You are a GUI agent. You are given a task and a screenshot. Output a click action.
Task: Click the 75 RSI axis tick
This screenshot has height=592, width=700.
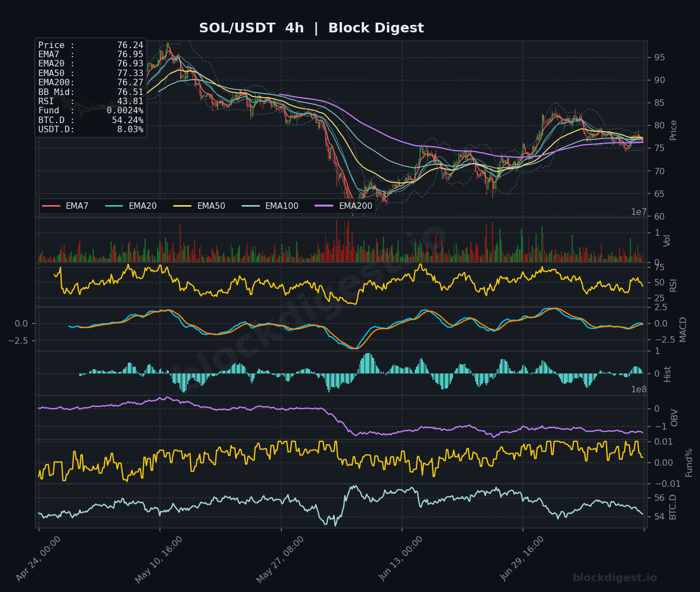660,268
